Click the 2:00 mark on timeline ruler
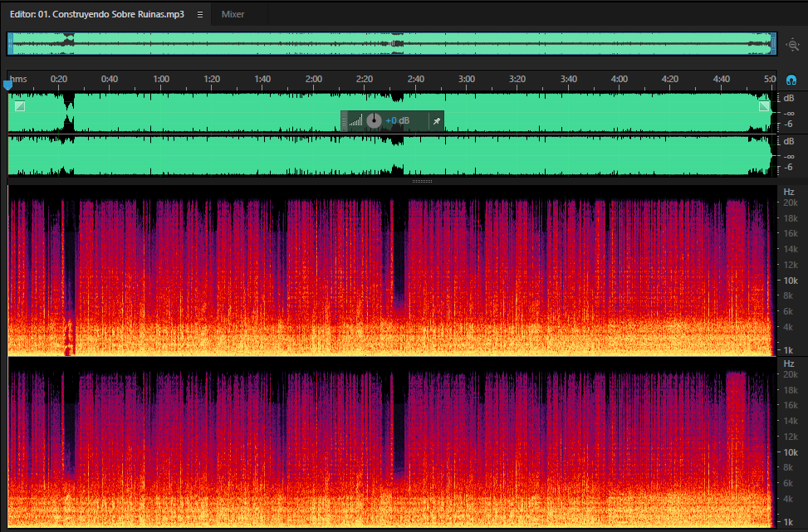The height and width of the screenshot is (532, 808). pyautogui.click(x=314, y=79)
